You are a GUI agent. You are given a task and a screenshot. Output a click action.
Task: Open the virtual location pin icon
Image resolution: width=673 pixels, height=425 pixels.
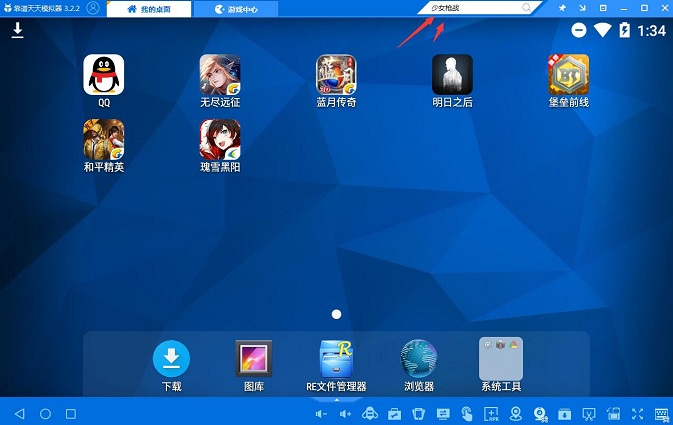point(515,414)
